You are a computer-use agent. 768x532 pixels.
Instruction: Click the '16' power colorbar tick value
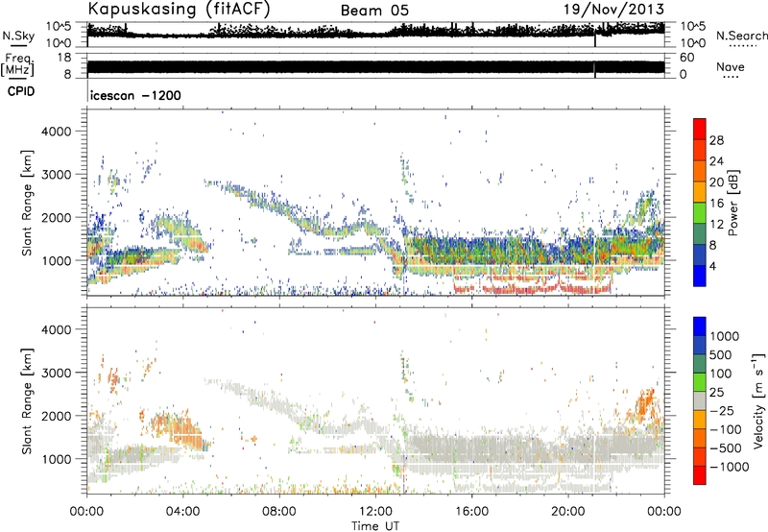coord(716,204)
